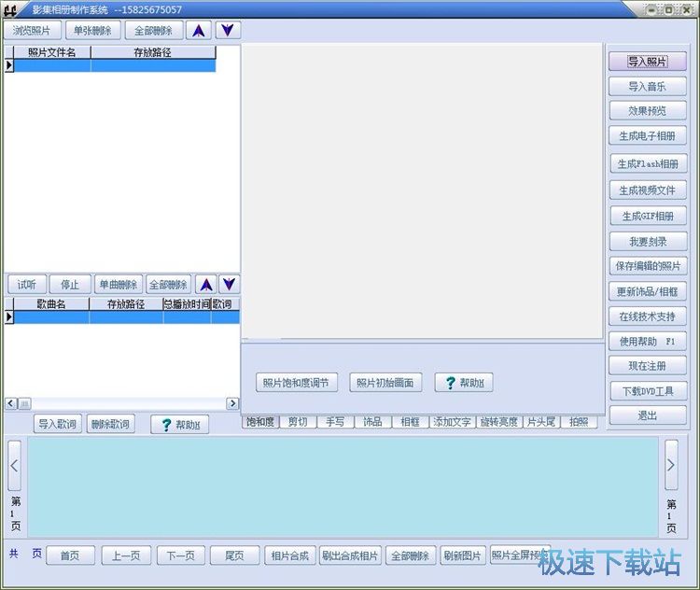
Task: Click 使用帮助 F1 button
Action: pos(648,342)
